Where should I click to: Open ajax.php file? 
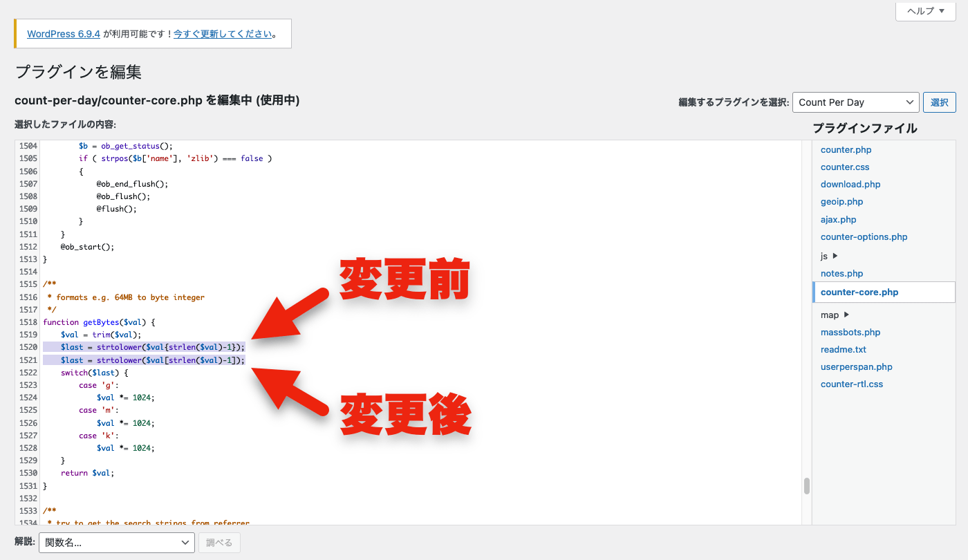click(x=838, y=219)
